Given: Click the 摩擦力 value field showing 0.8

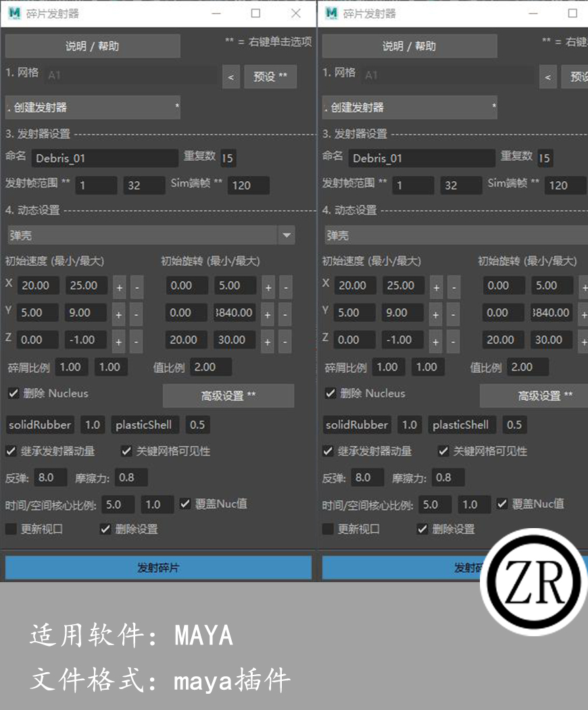Looking at the screenshot, I should pos(131,477).
